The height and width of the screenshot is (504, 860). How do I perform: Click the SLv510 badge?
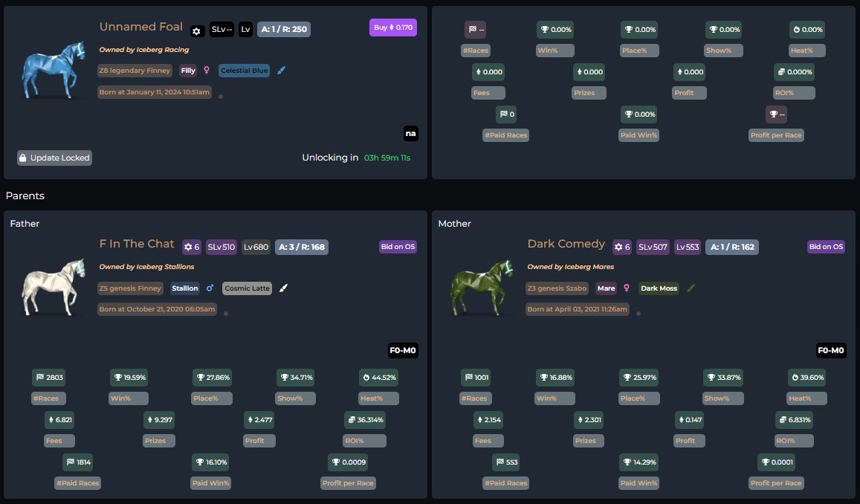221,247
